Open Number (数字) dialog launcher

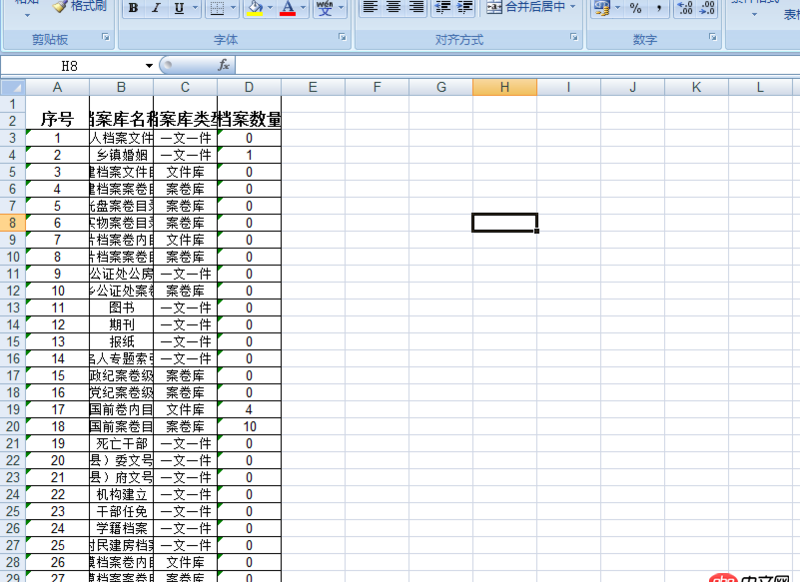tap(713, 37)
